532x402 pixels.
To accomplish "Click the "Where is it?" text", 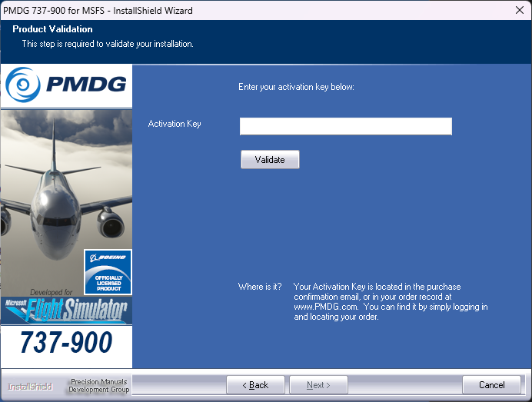I will (x=260, y=287).
